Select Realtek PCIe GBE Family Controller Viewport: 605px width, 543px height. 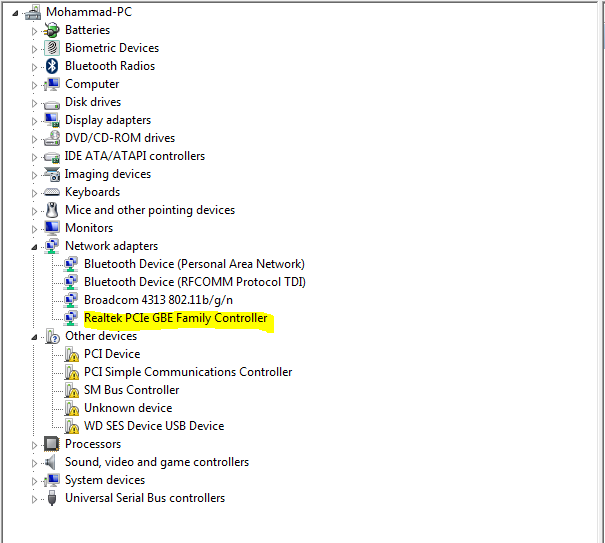(176, 318)
